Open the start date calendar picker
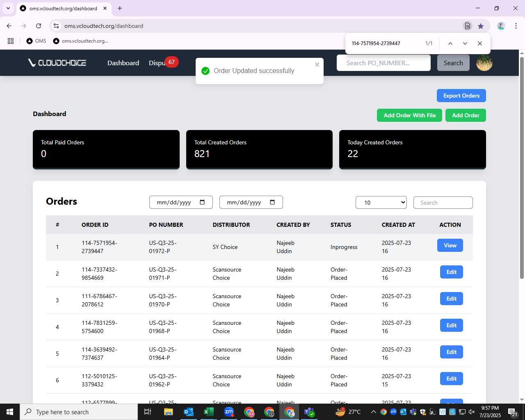 pyautogui.click(x=202, y=202)
